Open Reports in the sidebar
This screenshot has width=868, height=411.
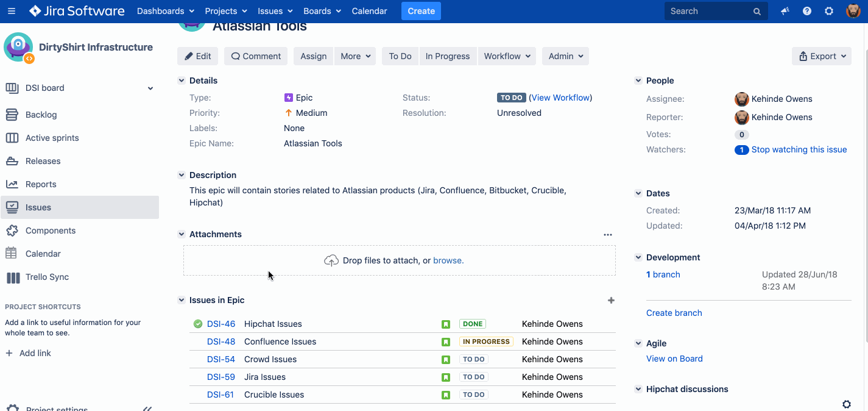coord(80,184)
